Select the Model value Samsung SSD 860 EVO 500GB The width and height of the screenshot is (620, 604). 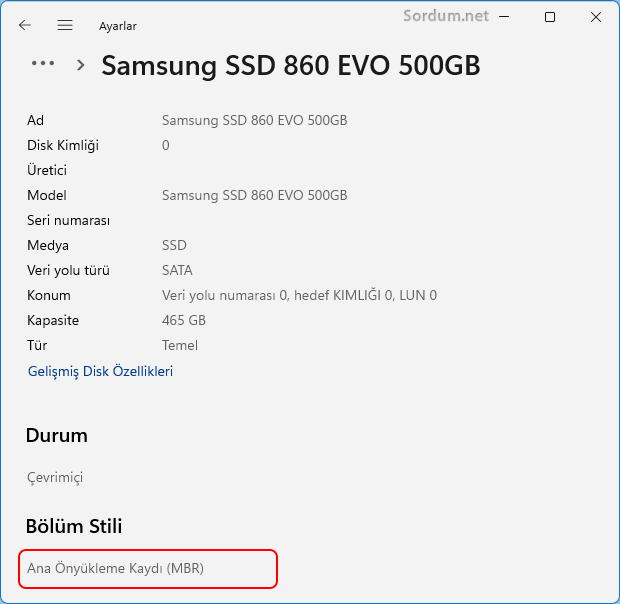(x=254, y=195)
